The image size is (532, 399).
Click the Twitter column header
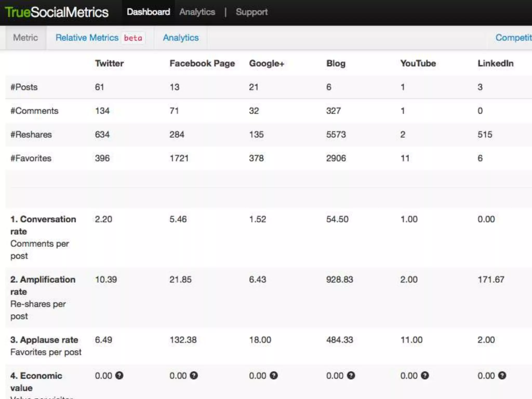[109, 63]
